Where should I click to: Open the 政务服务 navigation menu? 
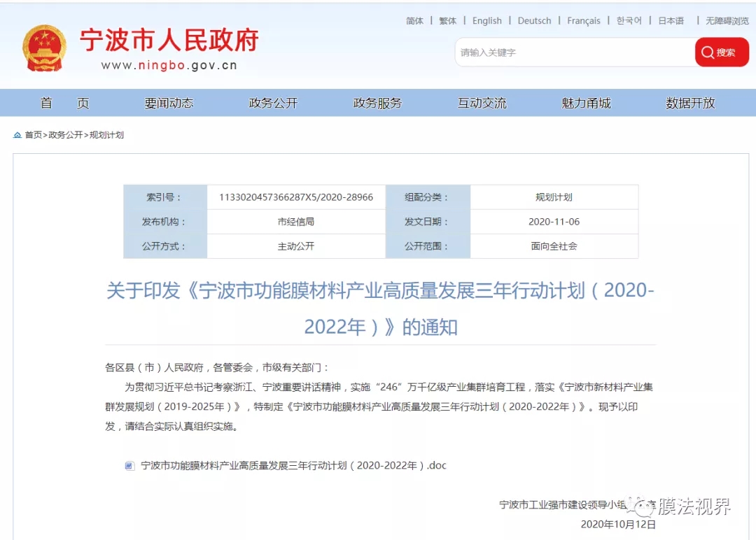[x=377, y=103]
